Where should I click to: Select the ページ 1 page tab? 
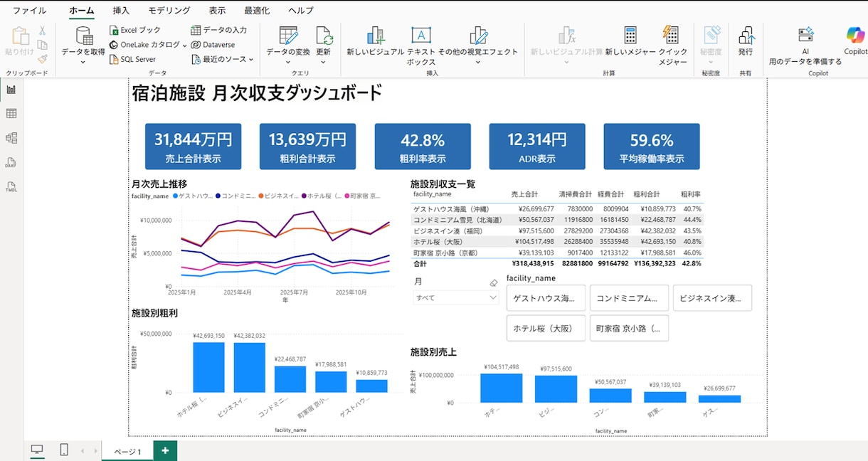pos(127,451)
